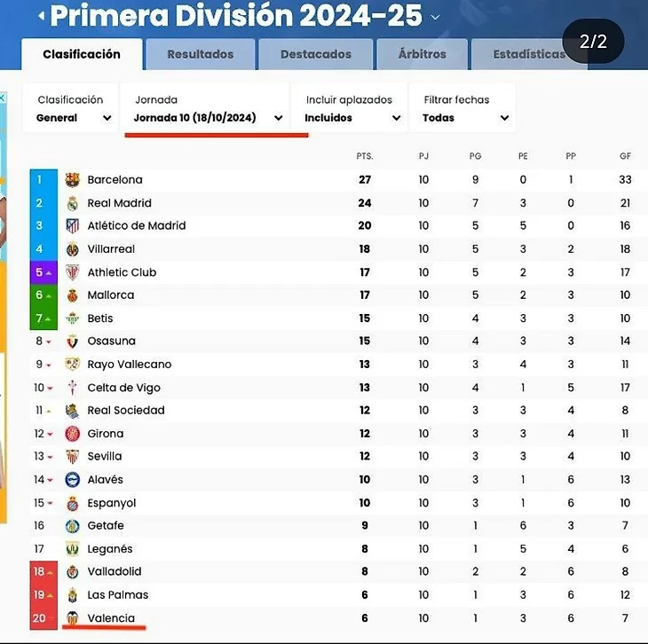
Task: Open the Destacados tab
Action: [316, 54]
